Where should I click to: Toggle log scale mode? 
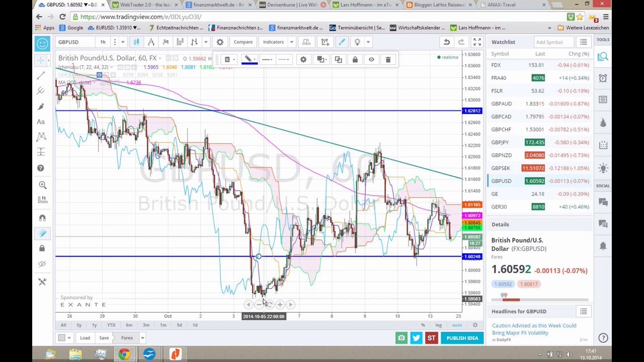point(439,325)
